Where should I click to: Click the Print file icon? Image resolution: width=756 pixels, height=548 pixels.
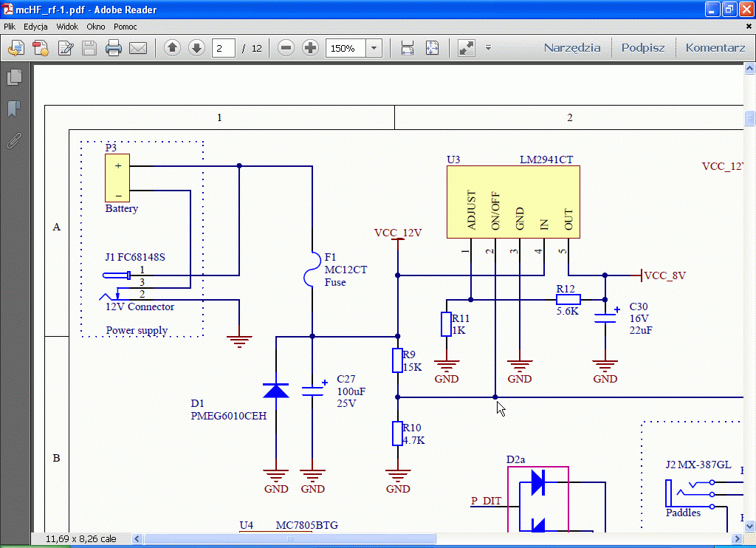(x=113, y=48)
